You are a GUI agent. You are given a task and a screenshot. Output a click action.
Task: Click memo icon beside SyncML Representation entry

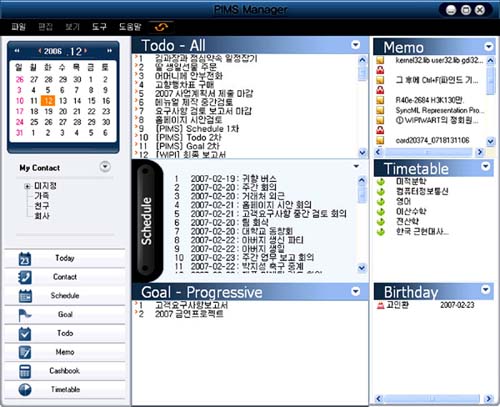pyautogui.click(x=380, y=110)
